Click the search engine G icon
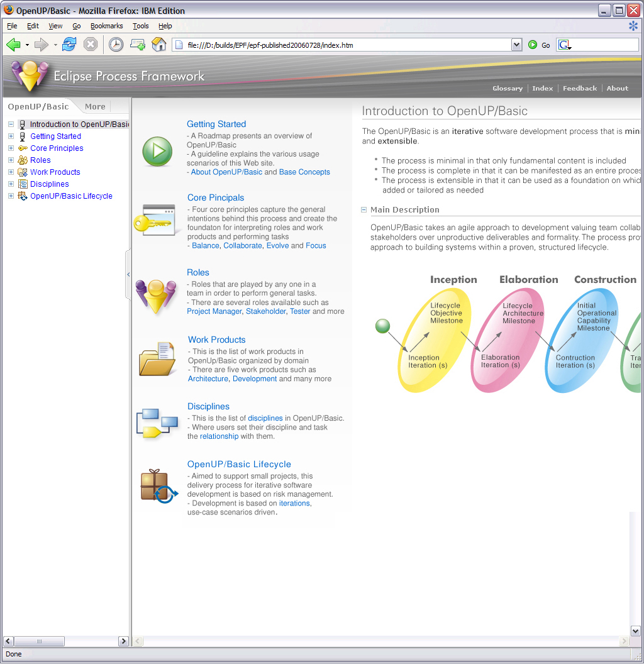The image size is (644, 664). click(564, 45)
